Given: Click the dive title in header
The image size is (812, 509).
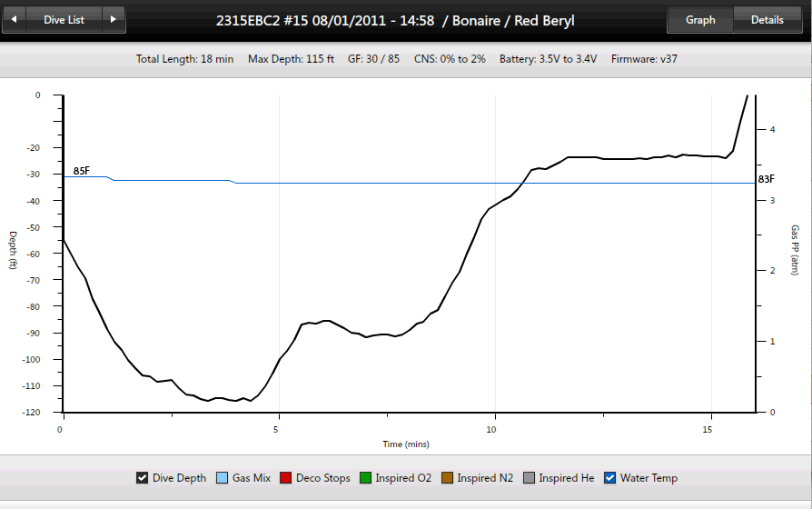Looking at the screenshot, I should (x=395, y=20).
